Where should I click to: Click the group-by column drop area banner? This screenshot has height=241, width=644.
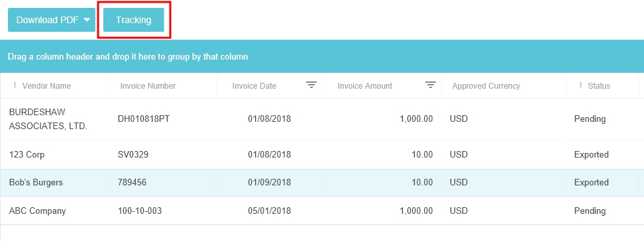[x=322, y=57]
